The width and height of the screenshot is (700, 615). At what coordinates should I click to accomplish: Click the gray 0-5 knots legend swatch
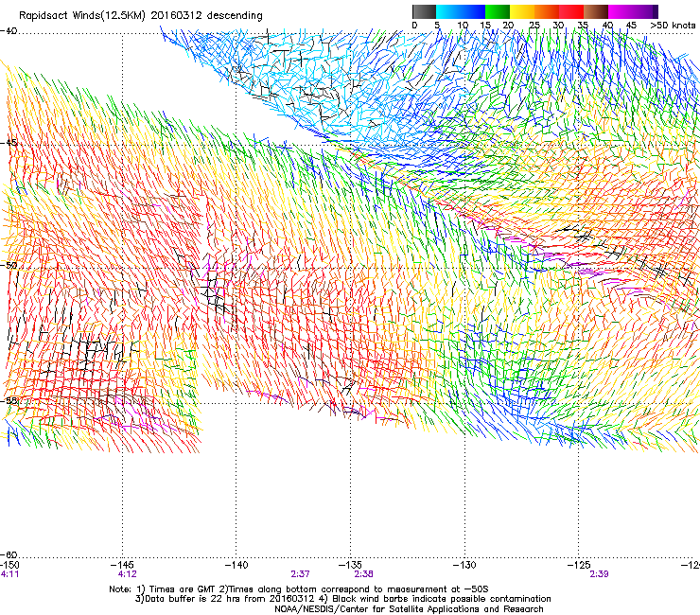(424, 11)
